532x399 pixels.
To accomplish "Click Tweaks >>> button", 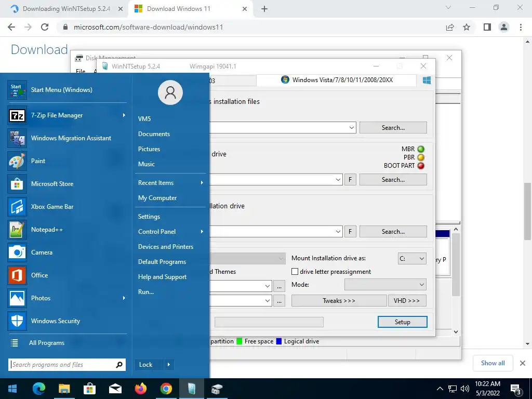I will click(x=339, y=301).
